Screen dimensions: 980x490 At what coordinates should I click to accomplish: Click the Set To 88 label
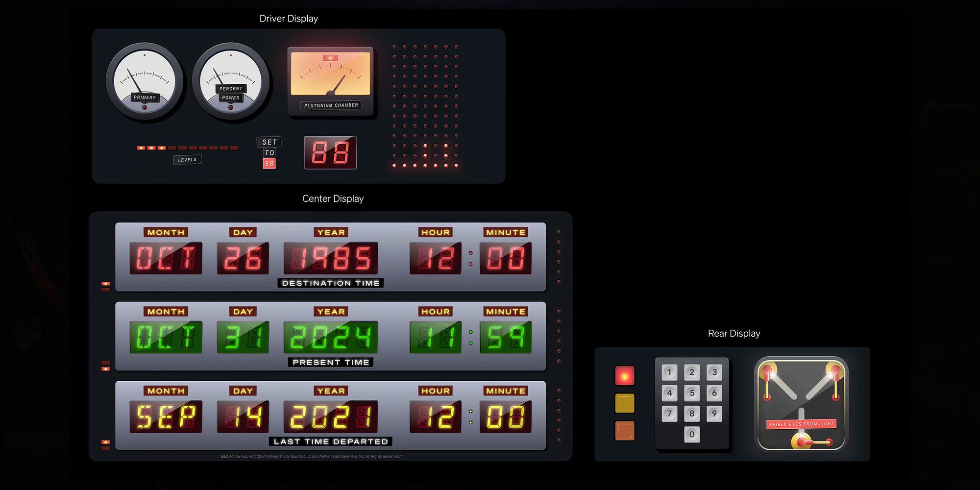[x=269, y=152]
